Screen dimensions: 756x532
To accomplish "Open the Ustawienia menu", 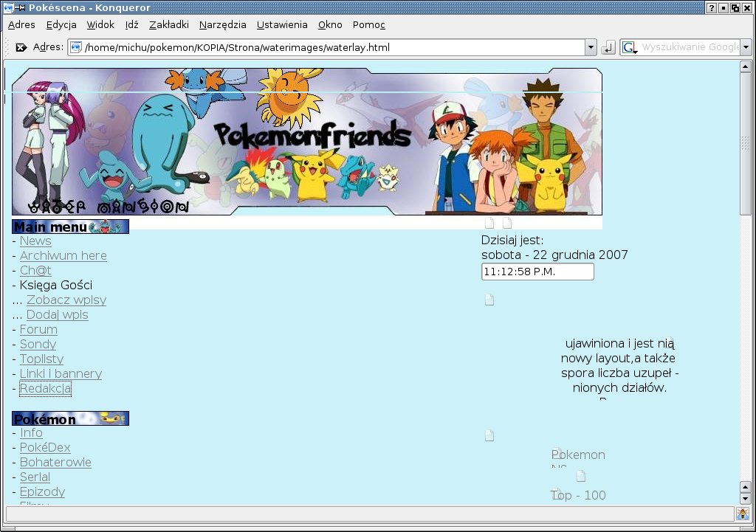I will coord(282,24).
